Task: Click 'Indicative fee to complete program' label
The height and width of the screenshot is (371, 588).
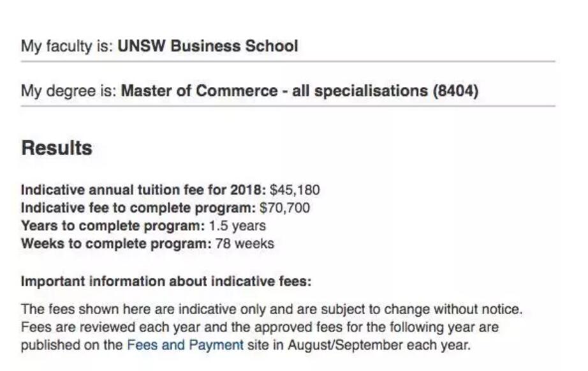Action: point(138,208)
